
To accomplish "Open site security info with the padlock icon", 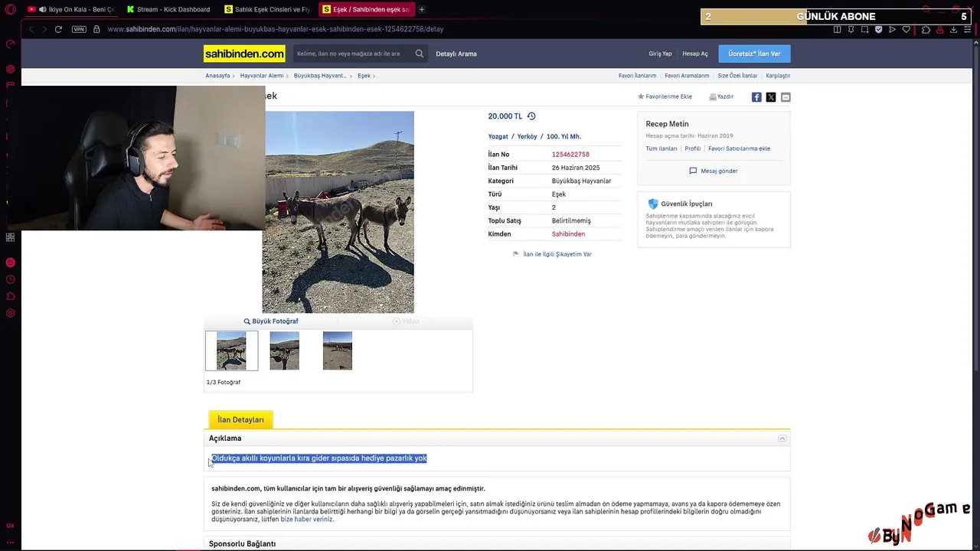I will [96, 29].
